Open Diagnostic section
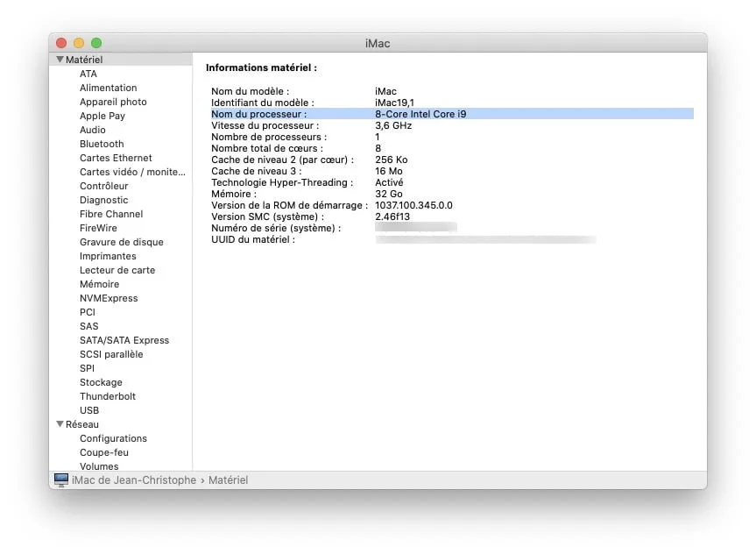756x554 pixels. point(103,200)
